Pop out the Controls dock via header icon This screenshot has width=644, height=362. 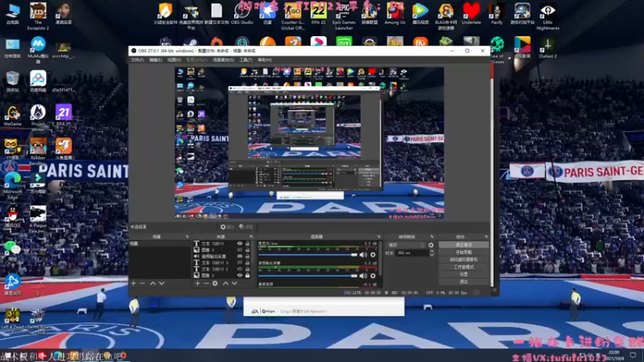point(486,237)
